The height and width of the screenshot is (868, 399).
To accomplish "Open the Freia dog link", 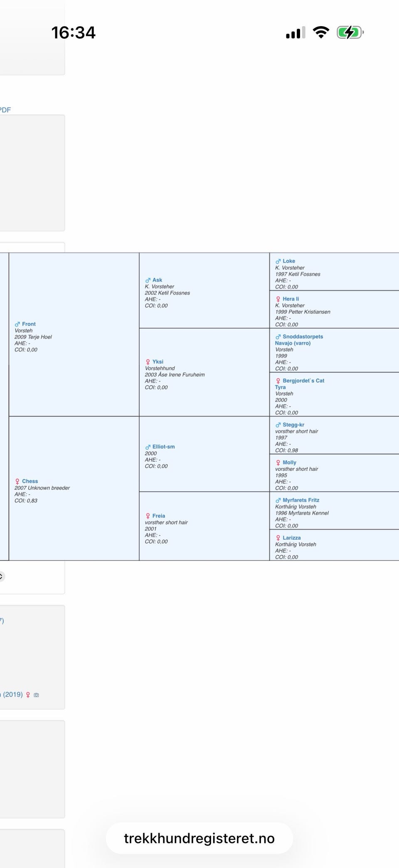I will point(158,516).
